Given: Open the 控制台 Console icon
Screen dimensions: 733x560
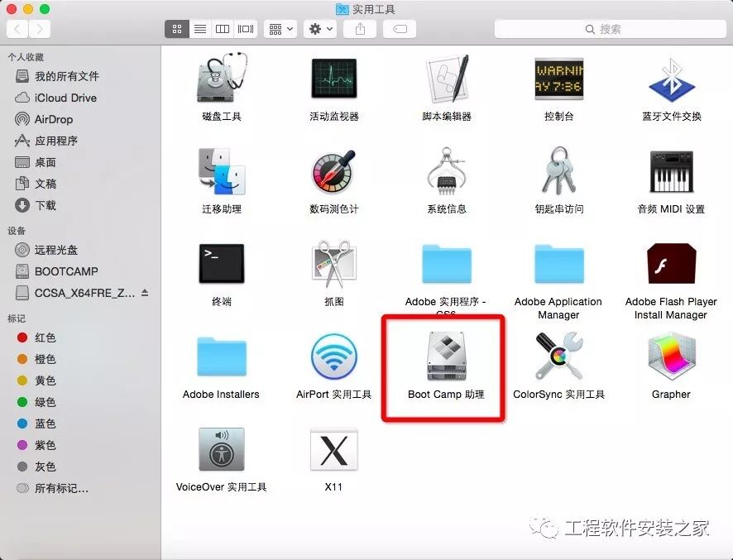Looking at the screenshot, I should (559, 79).
